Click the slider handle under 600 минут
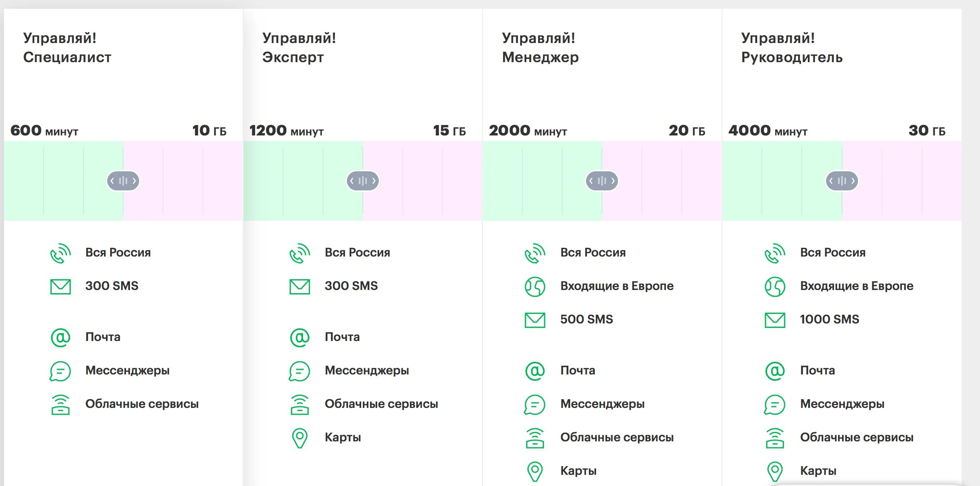Viewport: 980px width, 486px height. (123, 181)
